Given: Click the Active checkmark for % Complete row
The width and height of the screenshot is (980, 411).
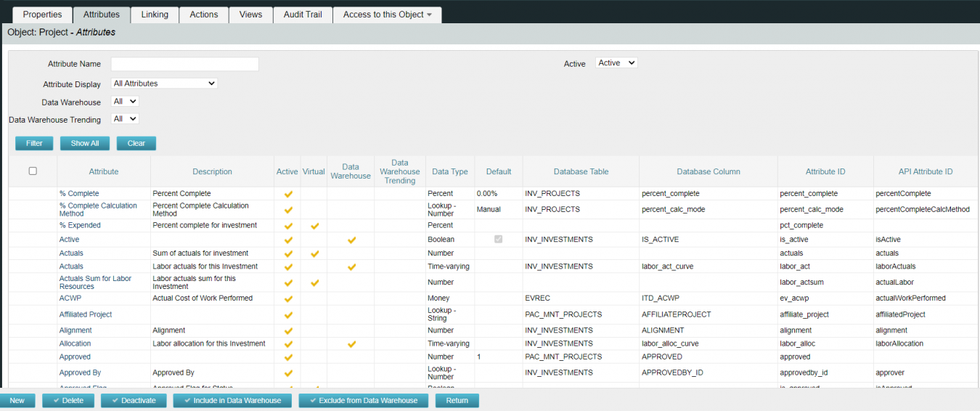Looking at the screenshot, I should [x=287, y=194].
